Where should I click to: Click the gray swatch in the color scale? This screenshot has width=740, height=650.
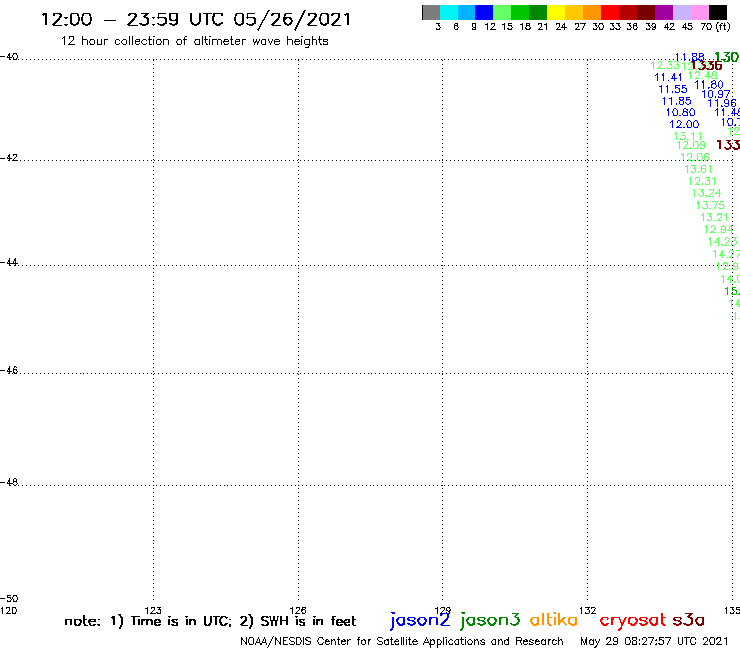[x=431, y=12]
